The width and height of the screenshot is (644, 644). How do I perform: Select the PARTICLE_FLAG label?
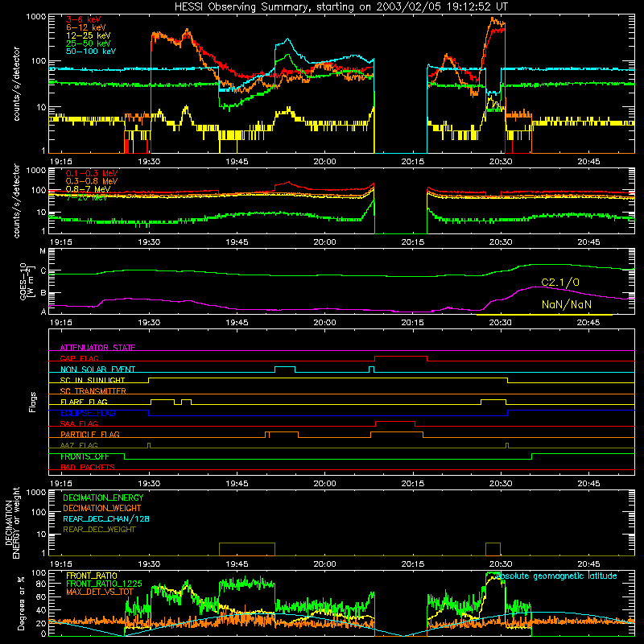tap(90, 434)
